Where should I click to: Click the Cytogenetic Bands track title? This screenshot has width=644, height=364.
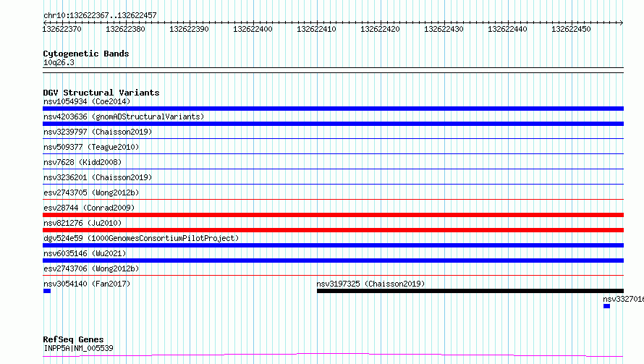click(86, 54)
